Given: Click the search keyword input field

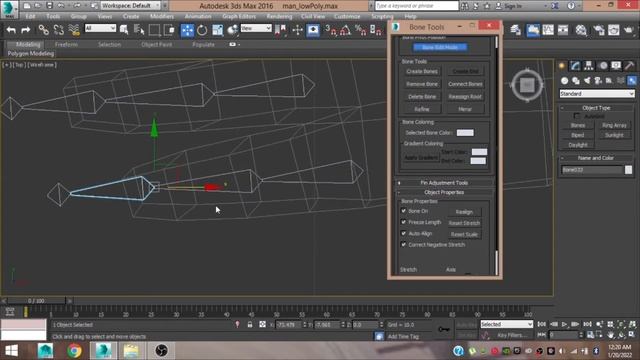Looking at the screenshot, I should coord(416,6).
